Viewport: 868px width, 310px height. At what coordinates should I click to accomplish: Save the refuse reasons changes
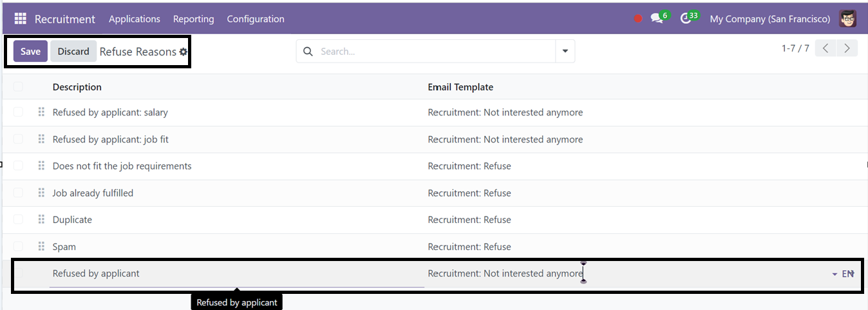30,52
